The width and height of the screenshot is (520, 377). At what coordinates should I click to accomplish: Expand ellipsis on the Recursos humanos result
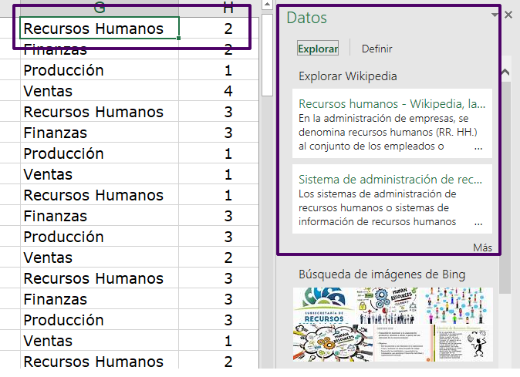tap(478, 148)
